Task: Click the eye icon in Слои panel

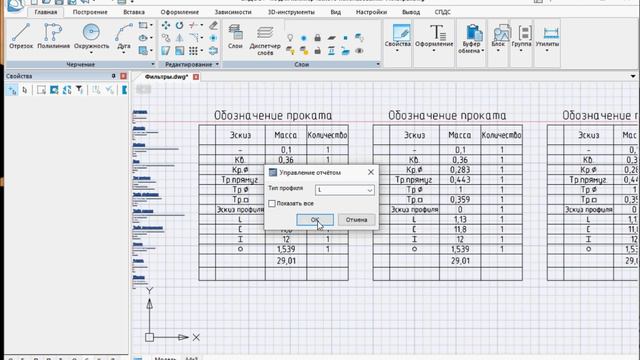Action: (359, 51)
